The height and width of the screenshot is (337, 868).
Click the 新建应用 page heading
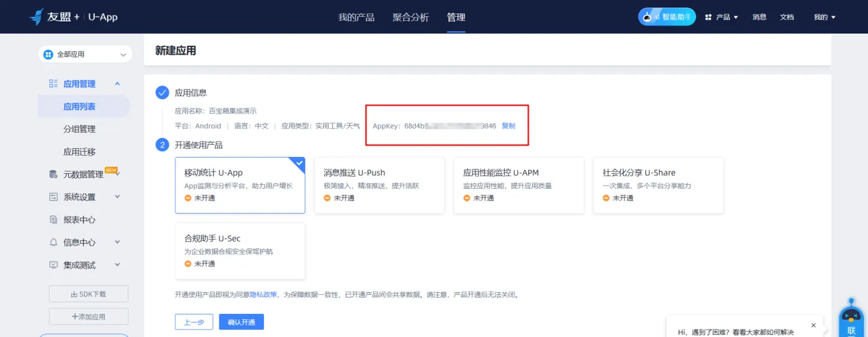pos(175,51)
